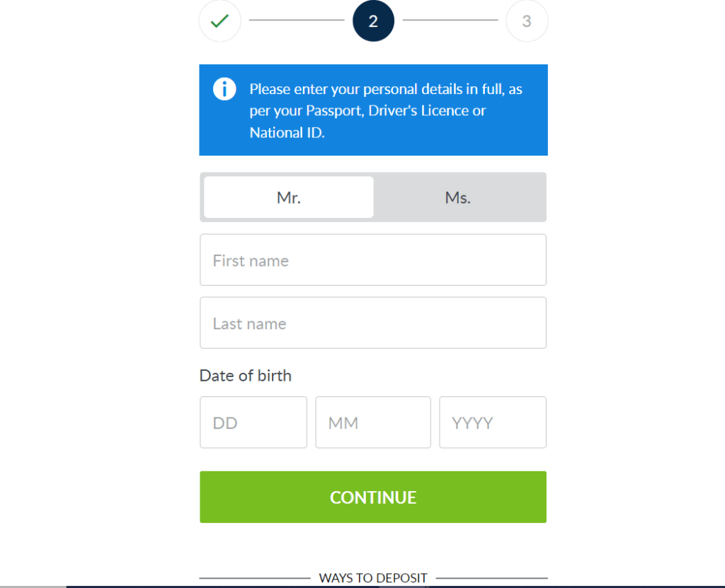Click the progress line between steps 1 and 2
The height and width of the screenshot is (588, 725).
pyautogui.click(x=297, y=21)
